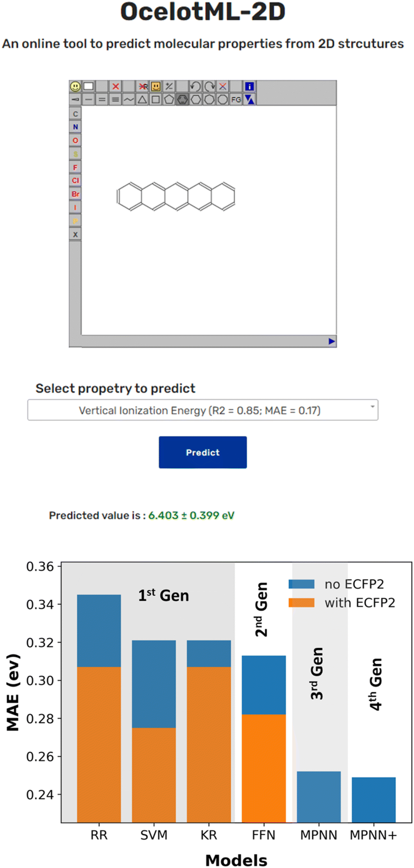Viewport: 414px width, 868px height.
Task: Select the triangle cyclopropane ring tool
Action: pyautogui.click(x=142, y=100)
